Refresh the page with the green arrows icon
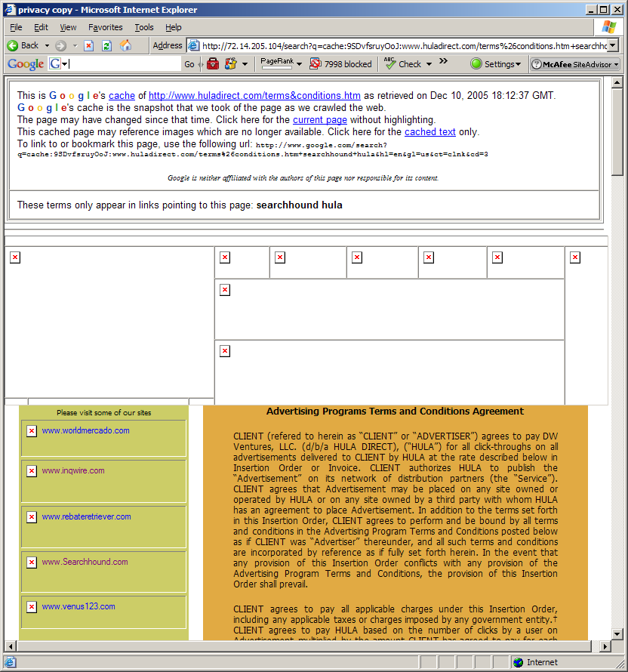628x672 pixels. [x=106, y=45]
